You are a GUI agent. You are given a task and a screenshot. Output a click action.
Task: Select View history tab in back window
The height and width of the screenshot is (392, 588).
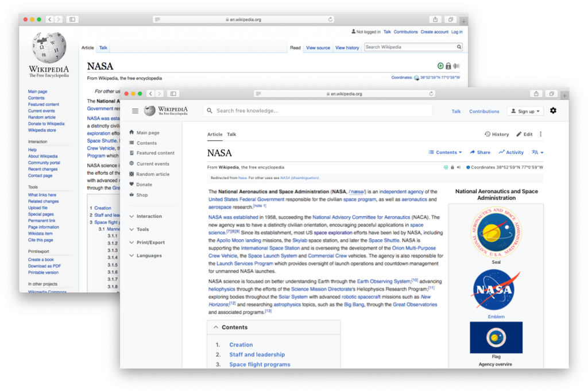coord(347,48)
